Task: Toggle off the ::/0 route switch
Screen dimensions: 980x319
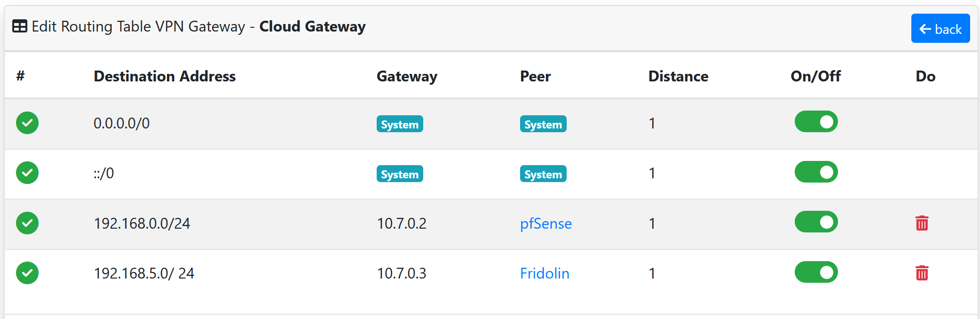Action: (x=816, y=172)
